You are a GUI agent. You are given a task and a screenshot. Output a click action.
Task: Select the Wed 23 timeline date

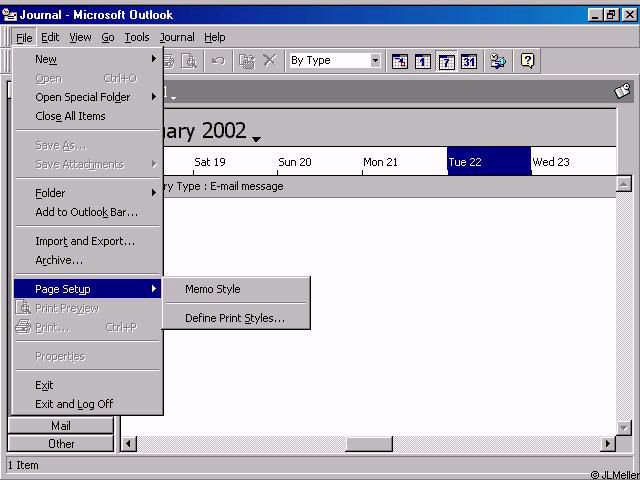coord(551,162)
